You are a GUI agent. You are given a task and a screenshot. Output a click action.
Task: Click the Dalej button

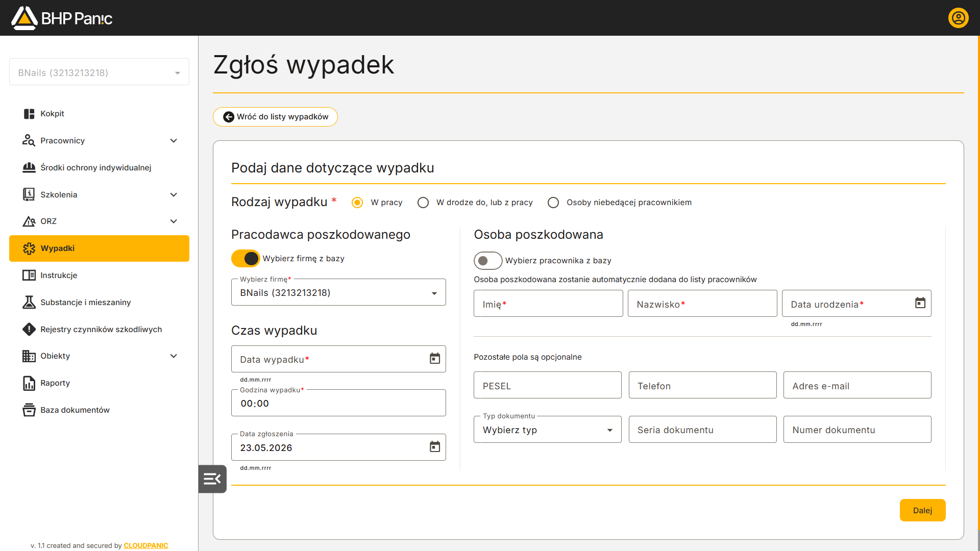click(x=922, y=510)
